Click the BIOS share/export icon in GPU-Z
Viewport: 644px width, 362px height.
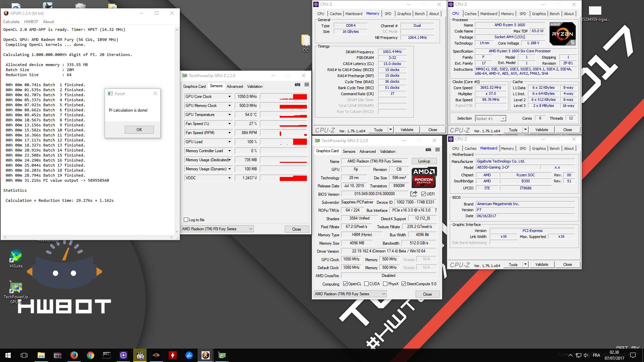pos(414,194)
